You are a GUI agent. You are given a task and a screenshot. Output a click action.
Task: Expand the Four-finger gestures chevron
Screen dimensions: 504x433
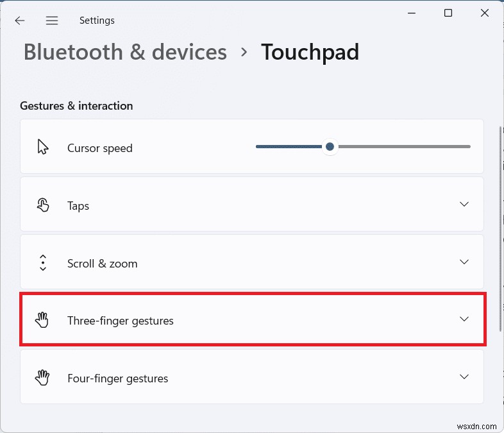(x=464, y=377)
